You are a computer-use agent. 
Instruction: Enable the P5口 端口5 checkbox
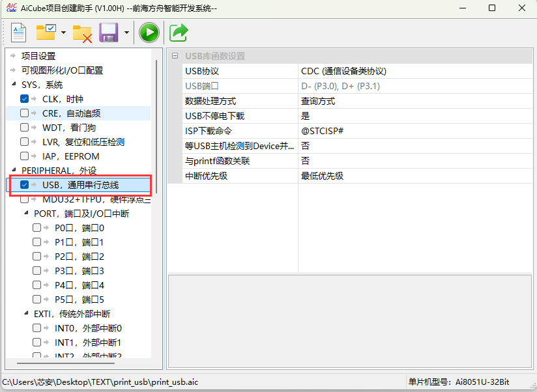click(x=36, y=300)
